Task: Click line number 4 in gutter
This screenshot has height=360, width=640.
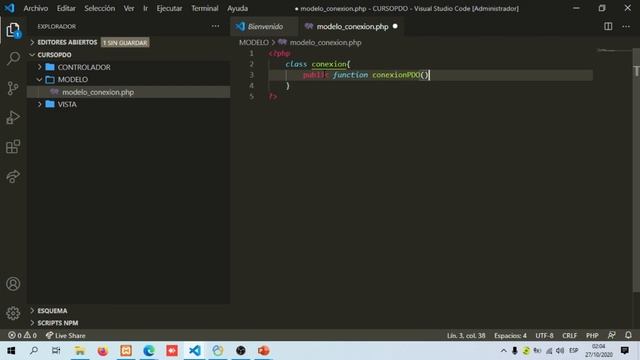Action: coord(251,86)
